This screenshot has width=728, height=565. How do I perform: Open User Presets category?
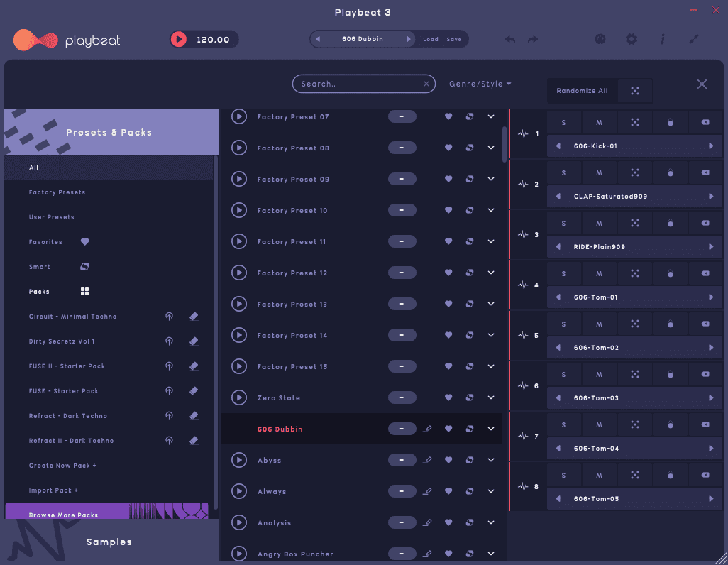[x=52, y=217]
